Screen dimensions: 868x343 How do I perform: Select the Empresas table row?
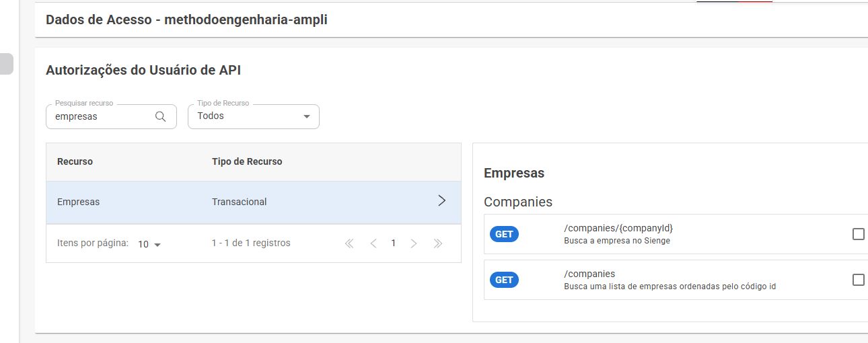tap(254, 201)
